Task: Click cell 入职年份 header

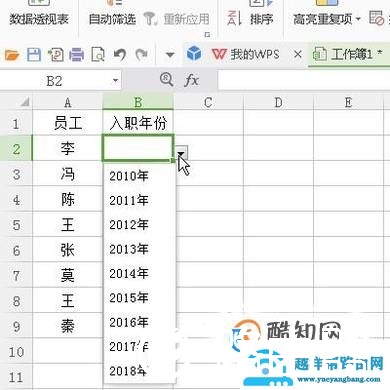Action: pyautogui.click(x=138, y=123)
